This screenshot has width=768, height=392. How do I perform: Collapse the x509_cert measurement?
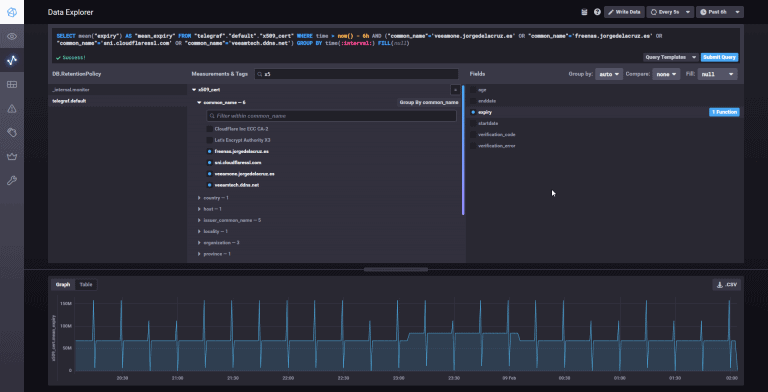point(194,90)
